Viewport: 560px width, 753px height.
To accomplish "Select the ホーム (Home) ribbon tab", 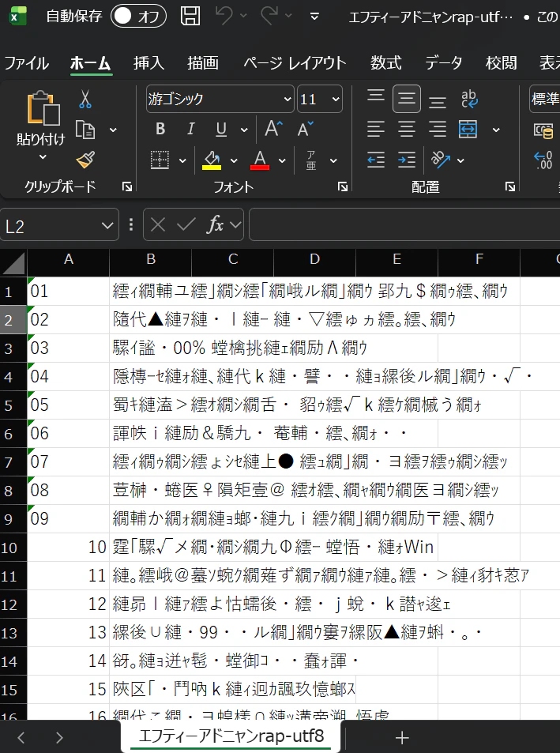I will [90, 63].
